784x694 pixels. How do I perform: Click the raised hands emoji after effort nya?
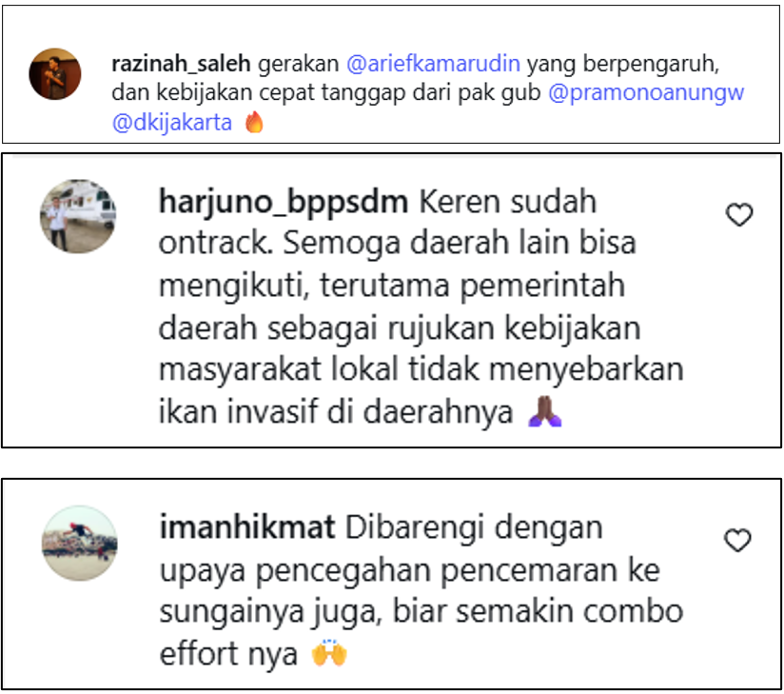(x=329, y=652)
